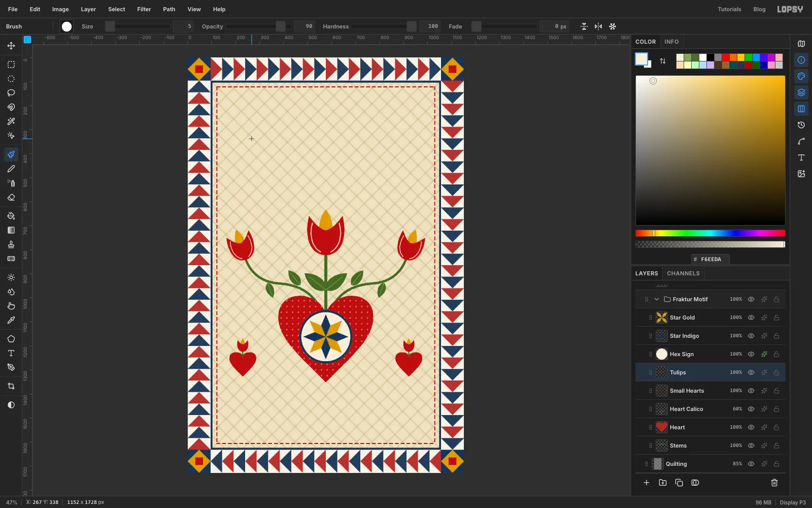Click the hue spectrum slider
The height and width of the screenshot is (508, 812).
click(710, 233)
